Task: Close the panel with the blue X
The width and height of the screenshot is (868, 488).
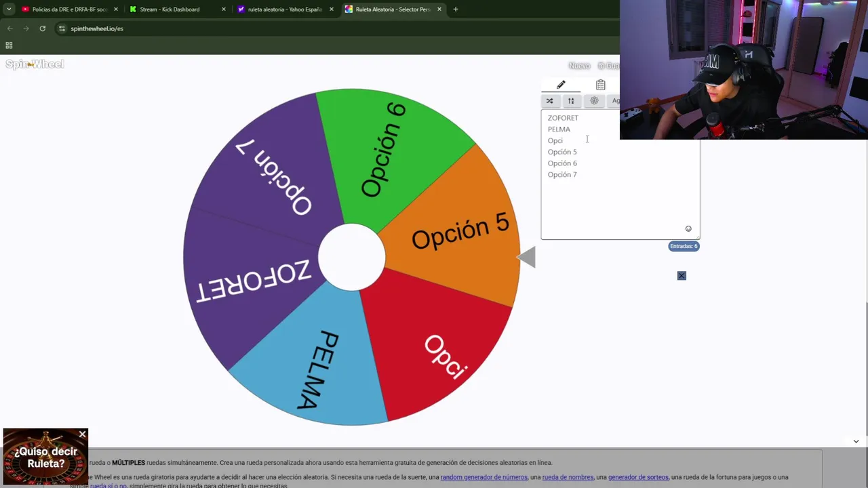Action: tap(682, 276)
